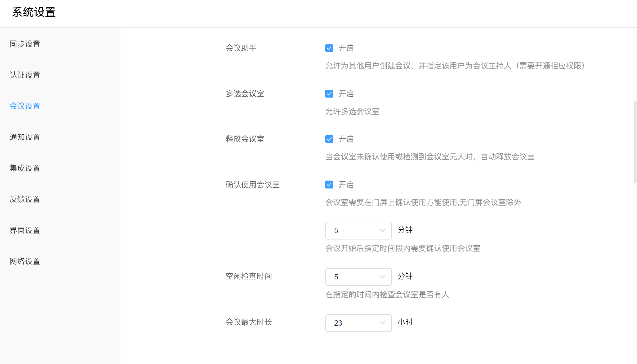
Task: Toggle the 多选会议室 开启 checkbox
Action: (329, 94)
